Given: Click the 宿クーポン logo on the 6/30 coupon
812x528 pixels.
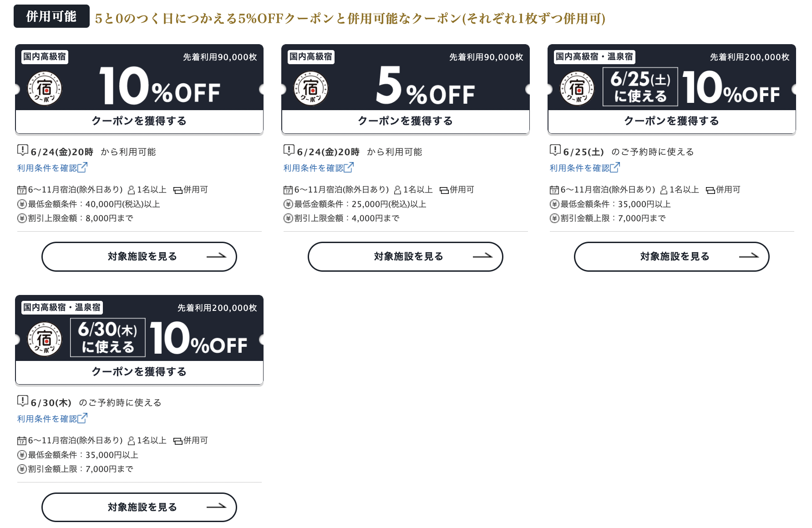Looking at the screenshot, I should coord(45,339).
